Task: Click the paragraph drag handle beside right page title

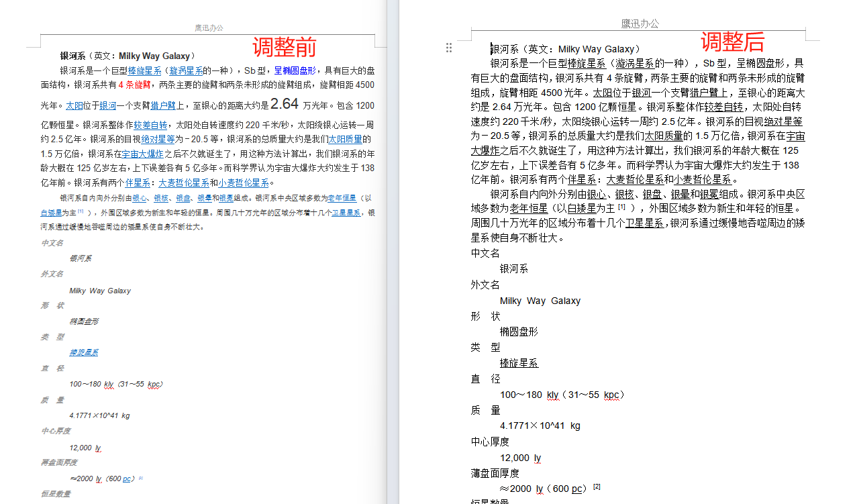Action: (449, 48)
